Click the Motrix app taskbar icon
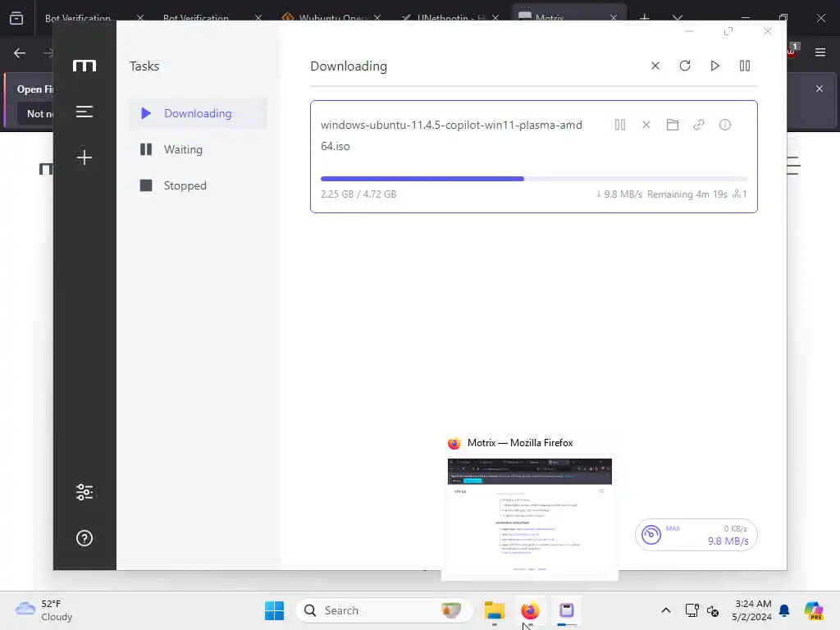 pos(566,610)
